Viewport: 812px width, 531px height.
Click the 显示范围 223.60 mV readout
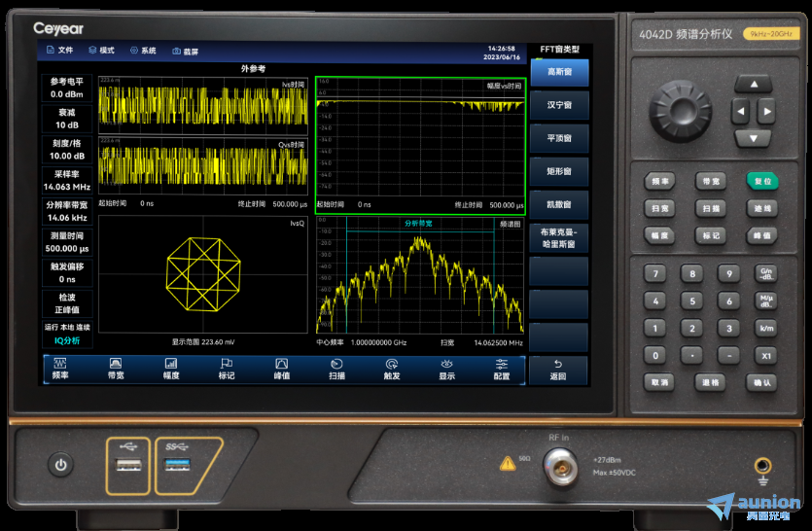point(203,342)
